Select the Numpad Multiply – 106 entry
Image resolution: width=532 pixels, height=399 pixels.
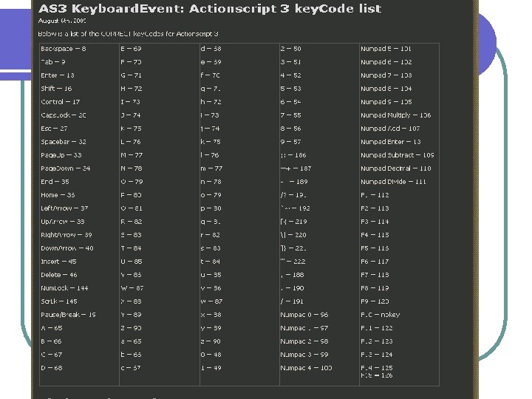(396, 115)
